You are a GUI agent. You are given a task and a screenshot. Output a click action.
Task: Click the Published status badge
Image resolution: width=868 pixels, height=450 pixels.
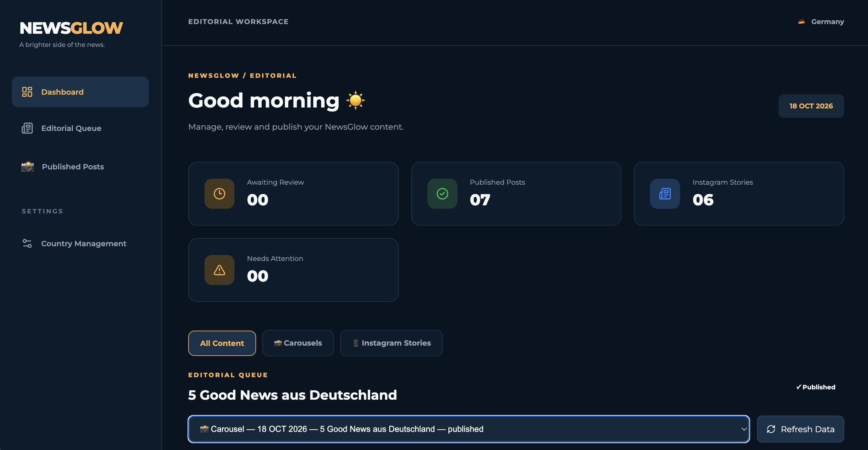coord(815,387)
